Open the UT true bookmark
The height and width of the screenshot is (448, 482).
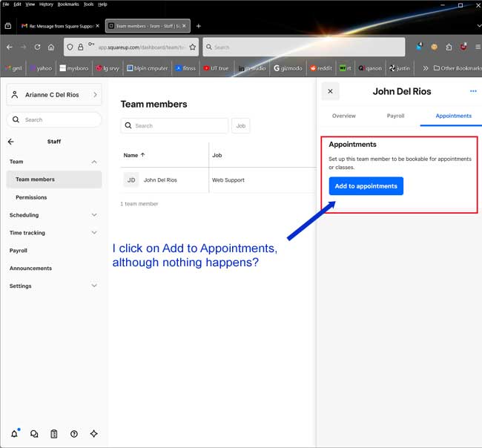(216, 68)
